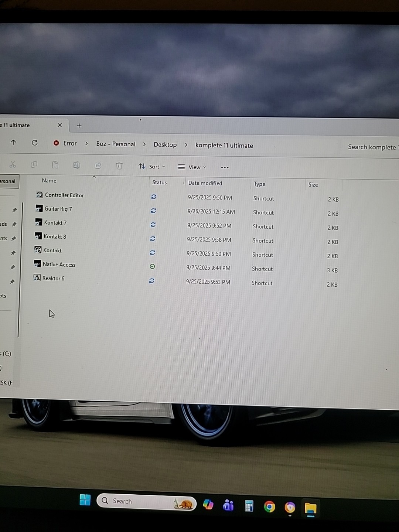Click the Delete trash can icon
Viewport: 399px width, 532px height.
click(119, 166)
